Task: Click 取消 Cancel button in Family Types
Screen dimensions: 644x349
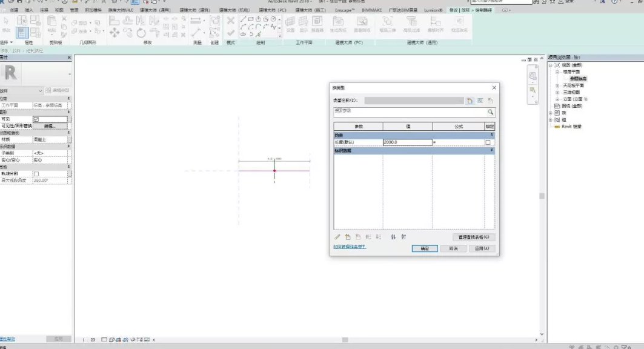Action: (453, 248)
